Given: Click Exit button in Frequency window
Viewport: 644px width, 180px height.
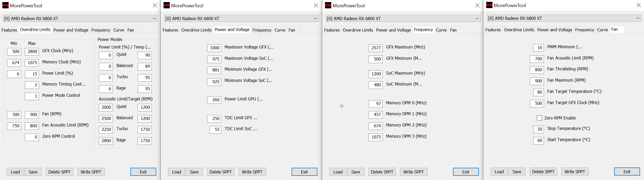Looking at the screenshot, I should tap(466, 172).
